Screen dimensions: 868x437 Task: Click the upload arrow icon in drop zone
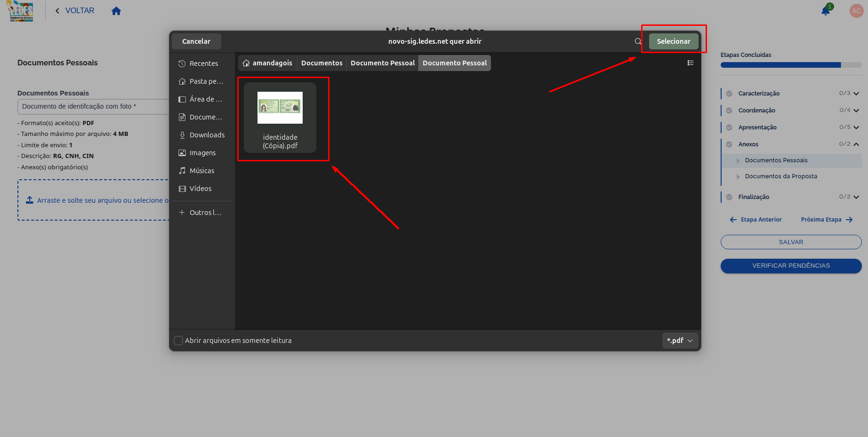pyautogui.click(x=29, y=200)
